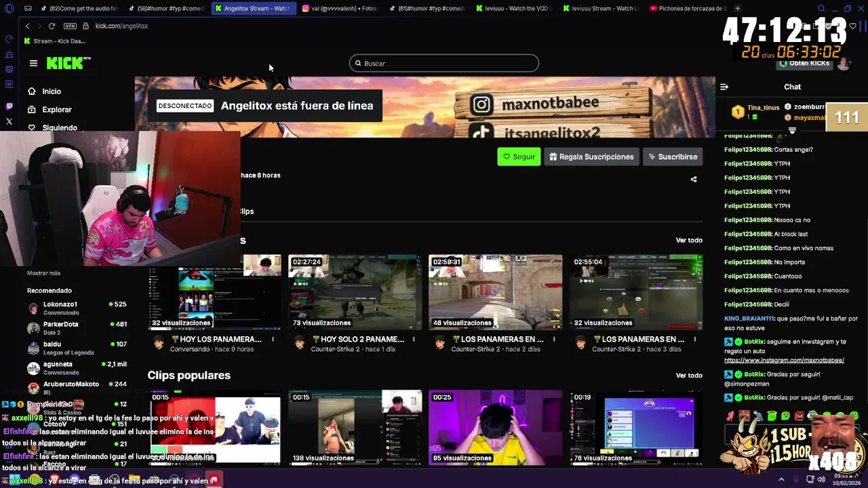
Task: Open recommended channel baldu
Action: pos(77,348)
